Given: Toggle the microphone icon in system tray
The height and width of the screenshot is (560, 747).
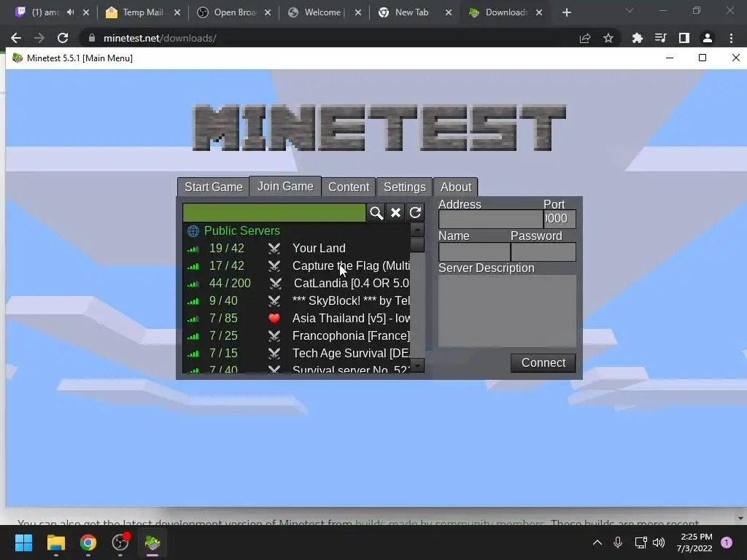Looking at the screenshot, I should (618, 542).
